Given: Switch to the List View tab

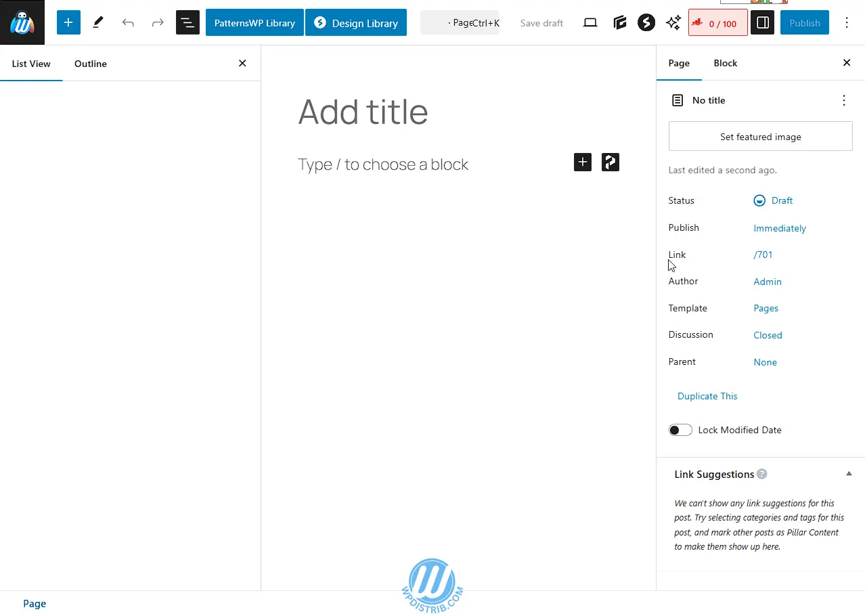Looking at the screenshot, I should tap(31, 64).
